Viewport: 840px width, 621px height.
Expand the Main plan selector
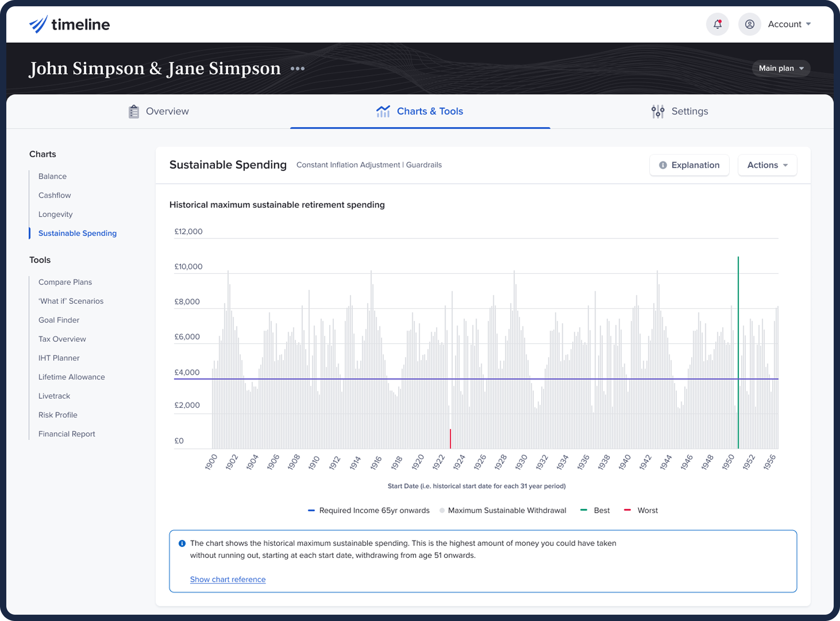point(781,68)
